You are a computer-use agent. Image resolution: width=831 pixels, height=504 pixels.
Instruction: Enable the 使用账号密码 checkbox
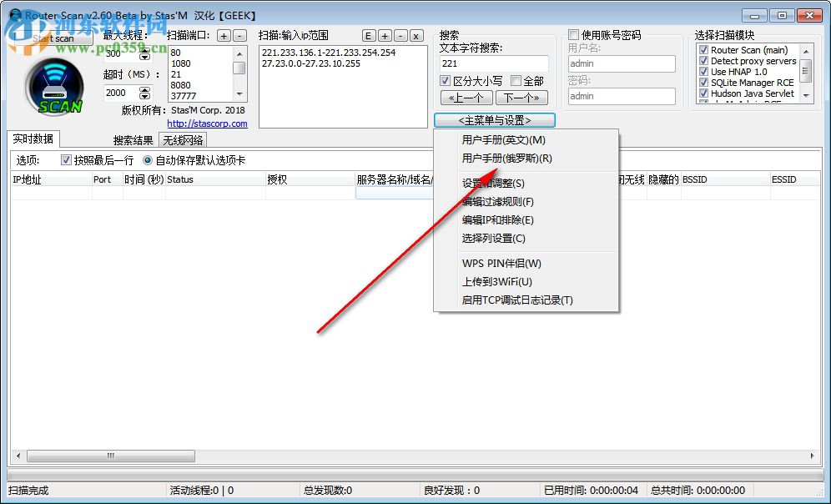click(x=574, y=33)
